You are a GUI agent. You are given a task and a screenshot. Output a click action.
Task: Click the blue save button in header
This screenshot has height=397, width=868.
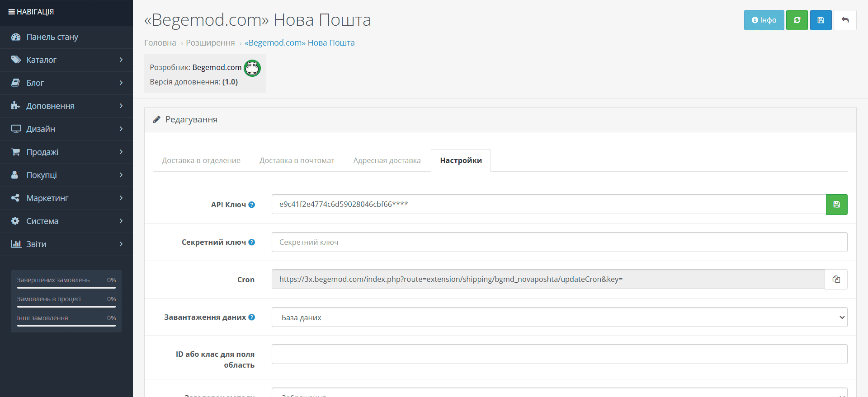coord(821,20)
